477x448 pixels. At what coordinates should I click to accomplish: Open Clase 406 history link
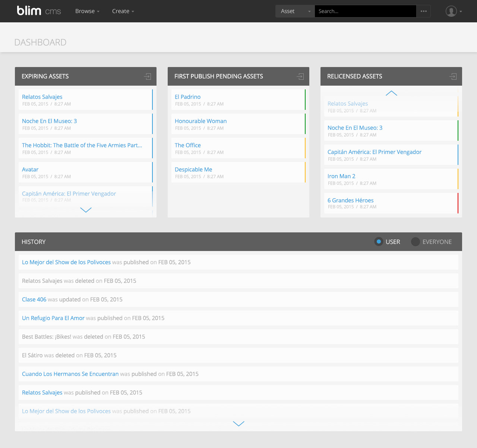click(x=34, y=299)
